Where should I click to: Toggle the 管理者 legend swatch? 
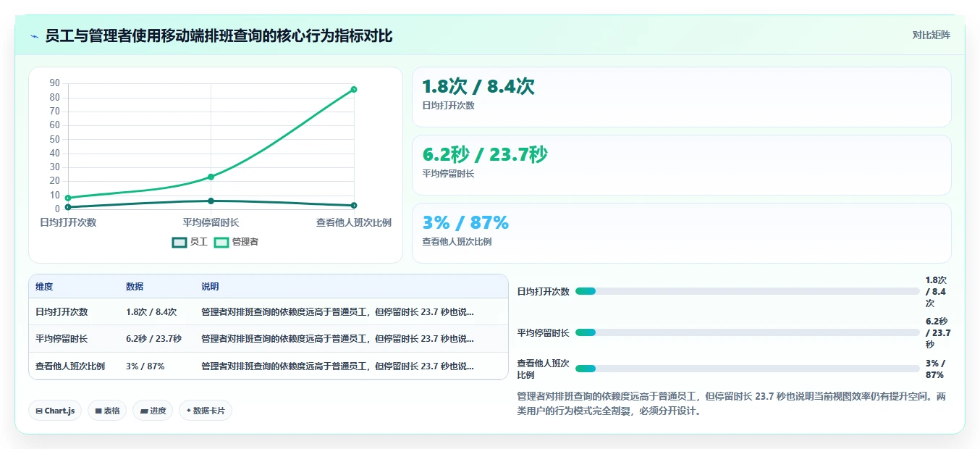click(x=221, y=243)
